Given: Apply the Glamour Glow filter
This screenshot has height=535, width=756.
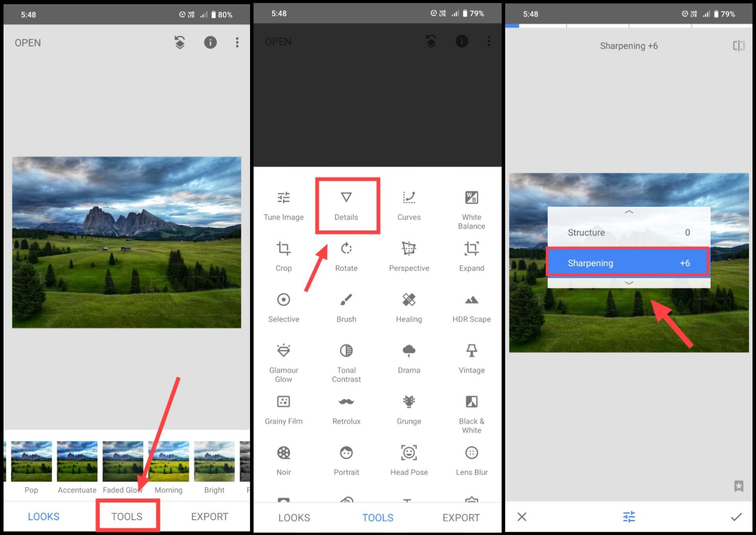Looking at the screenshot, I should click(283, 363).
